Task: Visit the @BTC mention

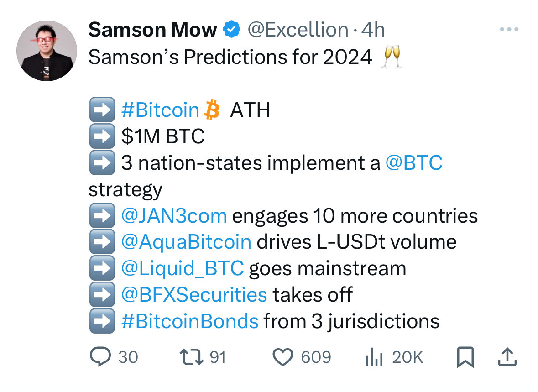Action: 414,163
